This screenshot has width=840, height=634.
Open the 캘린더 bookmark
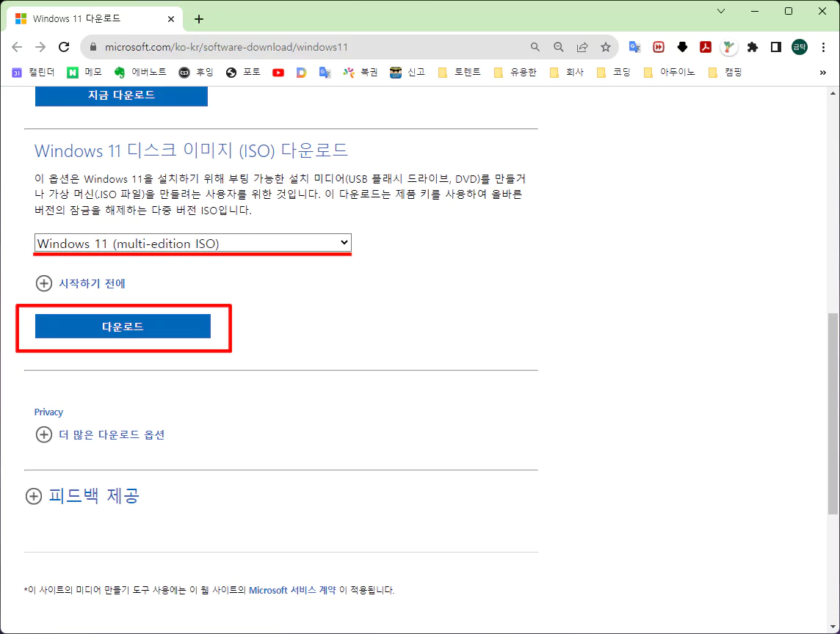pyautogui.click(x=33, y=73)
